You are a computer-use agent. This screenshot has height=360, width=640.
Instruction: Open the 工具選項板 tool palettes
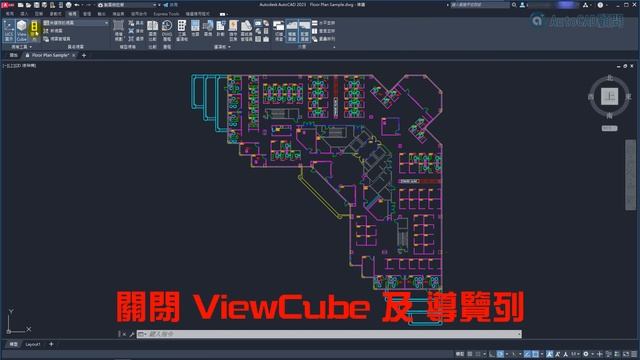(182, 31)
